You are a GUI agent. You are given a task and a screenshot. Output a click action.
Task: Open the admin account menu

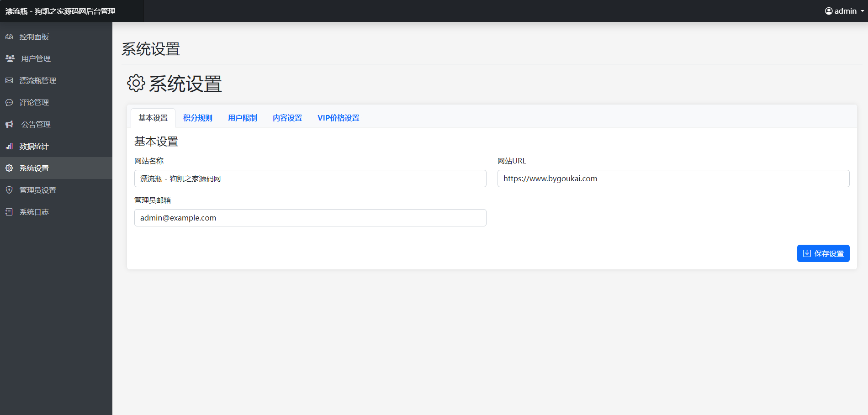pyautogui.click(x=845, y=11)
